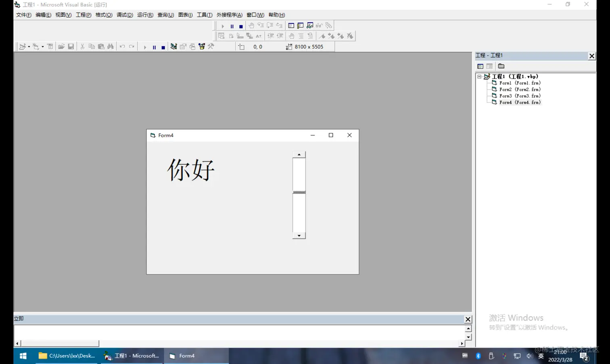Show the Toolbox via hammer-wrench icon
Screen dimensions: 610x364
coord(211,47)
